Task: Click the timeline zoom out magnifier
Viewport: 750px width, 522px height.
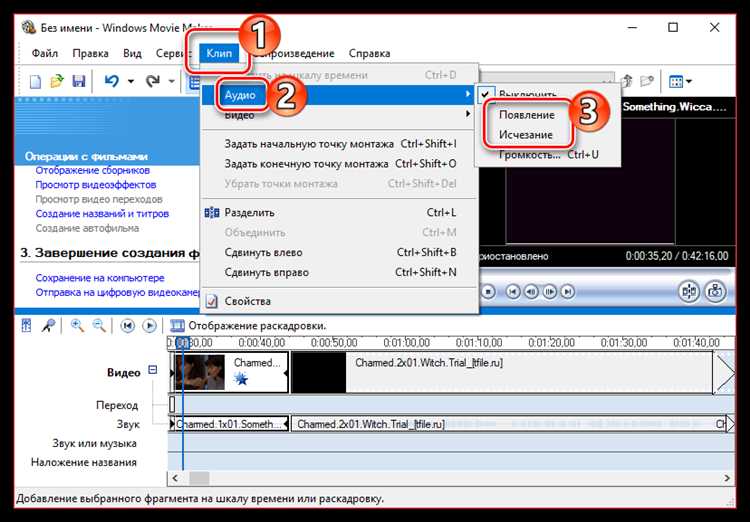Action: (x=99, y=326)
